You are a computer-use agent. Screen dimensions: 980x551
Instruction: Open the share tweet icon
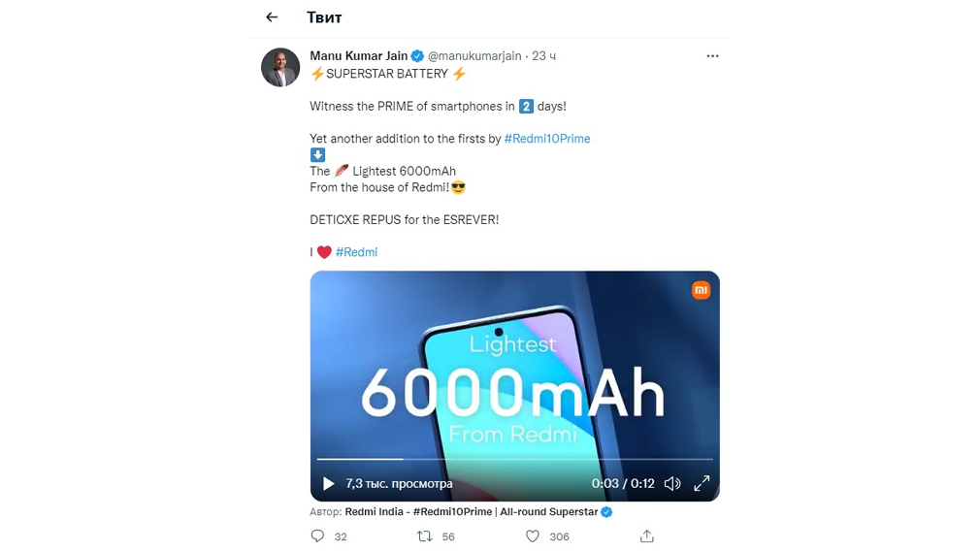point(647,536)
